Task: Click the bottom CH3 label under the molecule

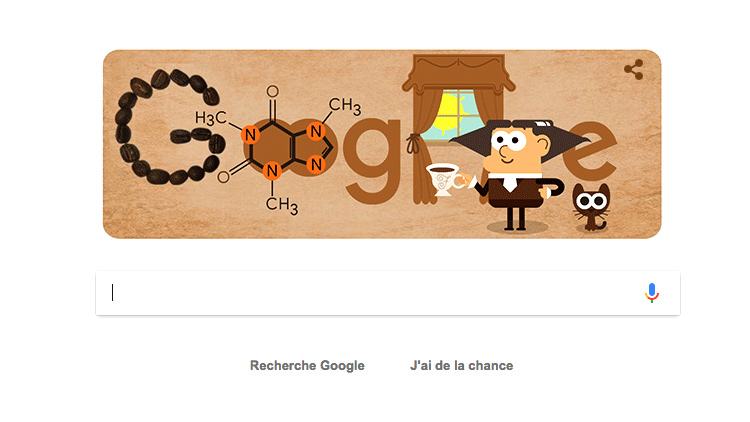Action: [x=282, y=205]
